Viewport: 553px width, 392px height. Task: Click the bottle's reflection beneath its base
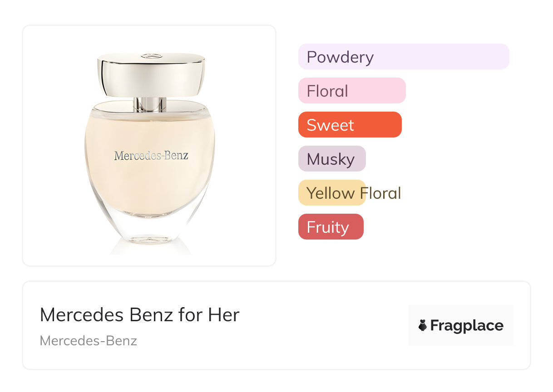[x=150, y=250]
